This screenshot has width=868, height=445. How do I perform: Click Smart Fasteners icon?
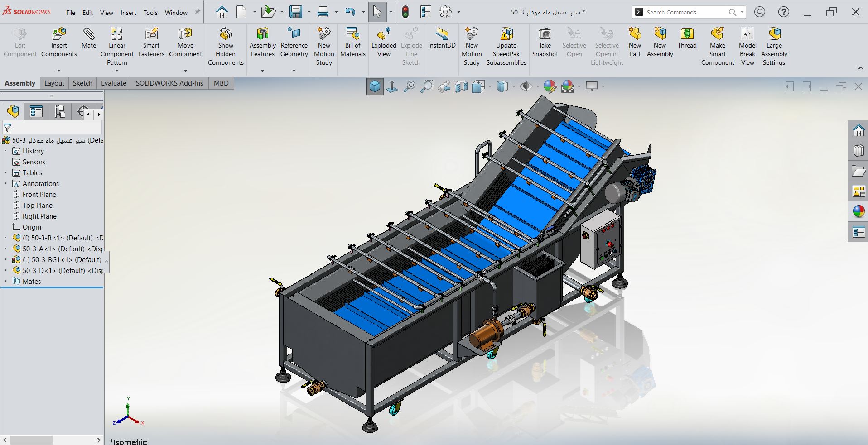(x=151, y=34)
